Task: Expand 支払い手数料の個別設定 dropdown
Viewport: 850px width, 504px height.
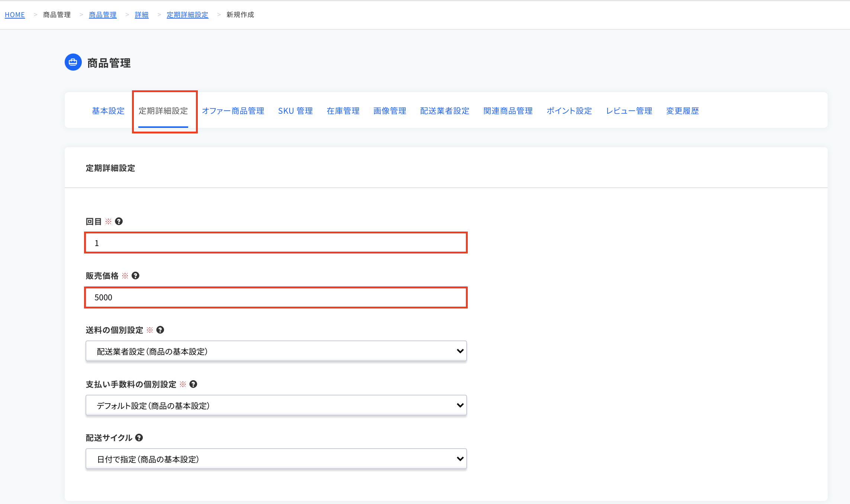Action: click(x=276, y=406)
